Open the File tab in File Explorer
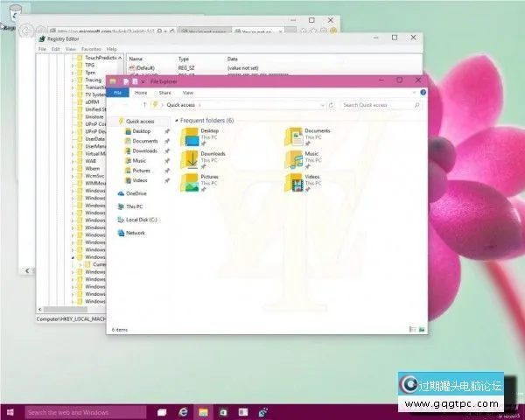525x420 pixels. pyautogui.click(x=117, y=92)
